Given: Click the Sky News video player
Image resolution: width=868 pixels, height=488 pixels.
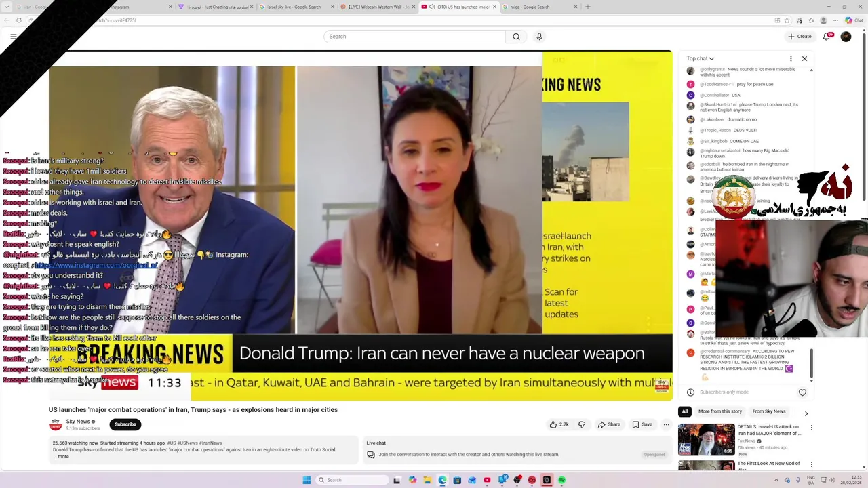Looking at the screenshot, I should [360, 225].
